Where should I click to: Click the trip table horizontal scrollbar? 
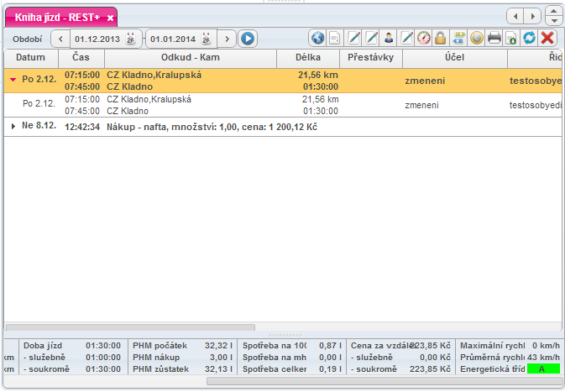130,327
